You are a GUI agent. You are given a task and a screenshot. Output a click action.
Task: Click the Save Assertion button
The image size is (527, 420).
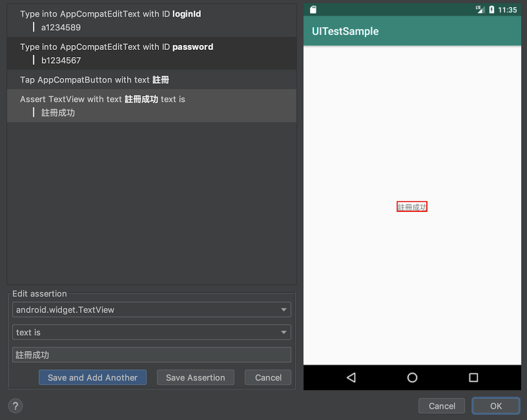(x=196, y=377)
